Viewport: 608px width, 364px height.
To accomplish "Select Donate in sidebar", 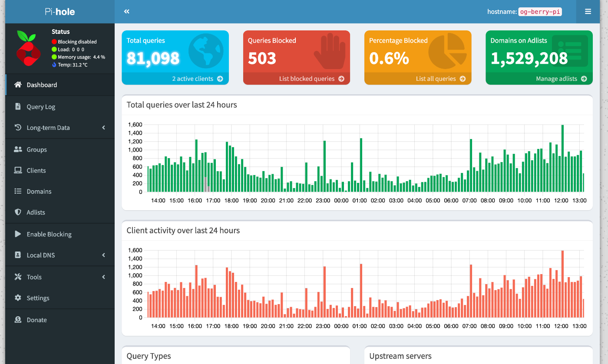I will click(60, 320).
